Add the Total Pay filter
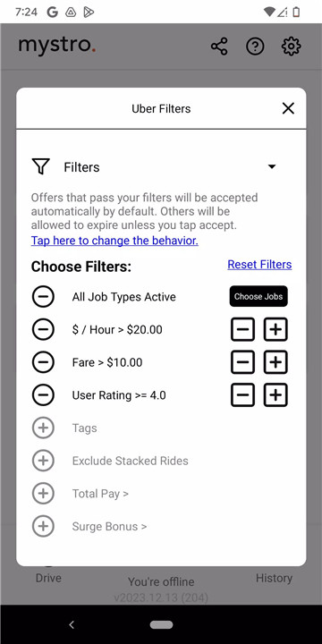Image resolution: width=322 pixels, height=644 pixels. (x=43, y=494)
